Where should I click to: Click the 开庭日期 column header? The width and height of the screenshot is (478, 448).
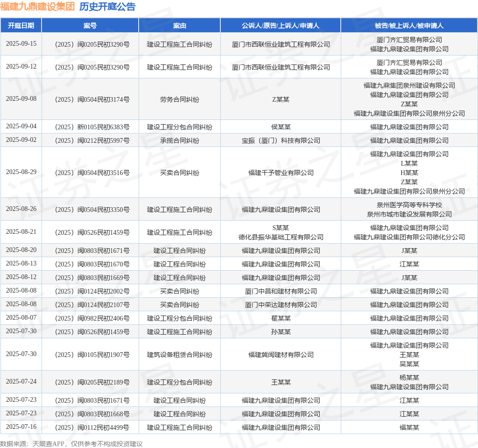[x=21, y=26]
